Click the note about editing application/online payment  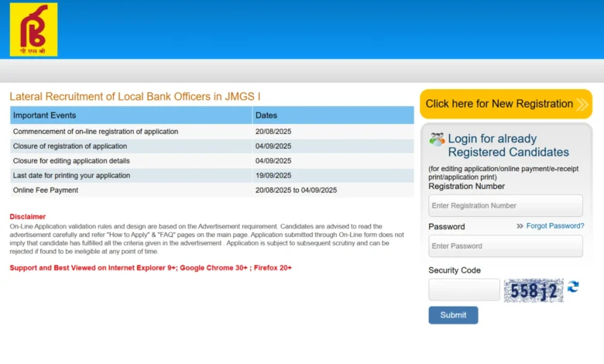pyautogui.click(x=503, y=173)
